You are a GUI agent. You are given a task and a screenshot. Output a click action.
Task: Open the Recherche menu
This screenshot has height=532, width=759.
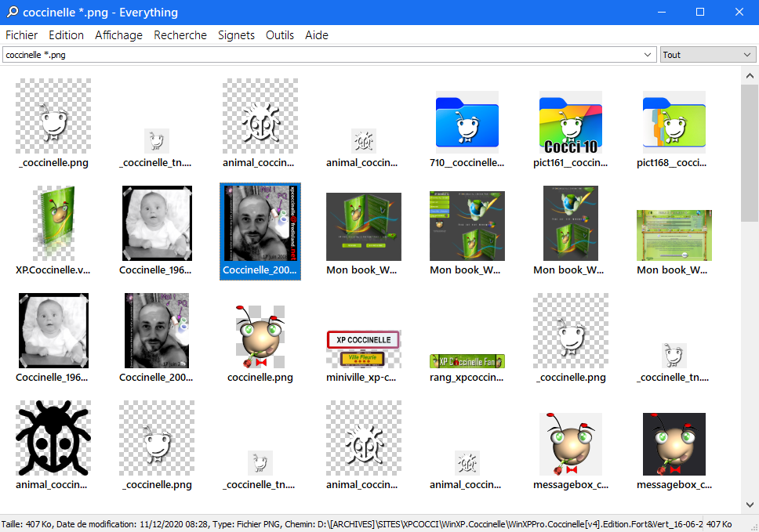click(180, 35)
